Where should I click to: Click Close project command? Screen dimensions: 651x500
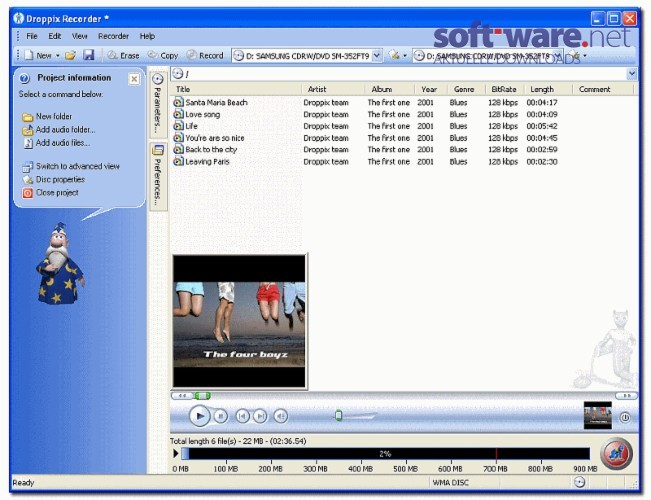click(50, 193)
